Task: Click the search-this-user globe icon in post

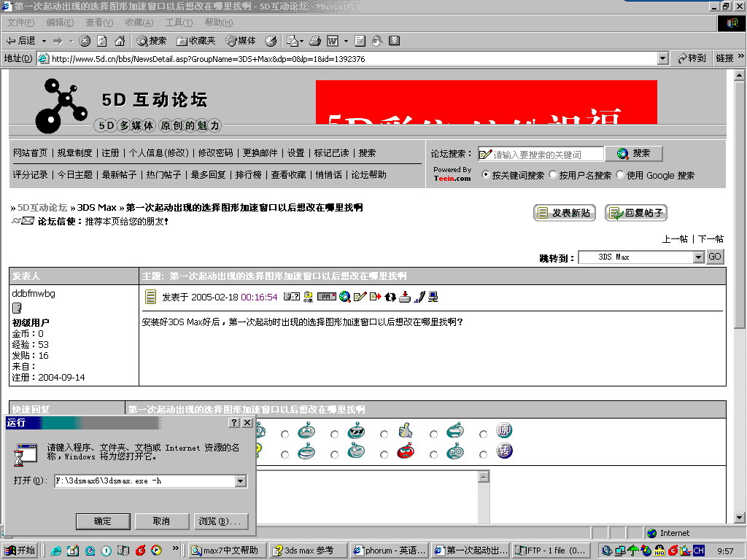Action: click(345, 297)
